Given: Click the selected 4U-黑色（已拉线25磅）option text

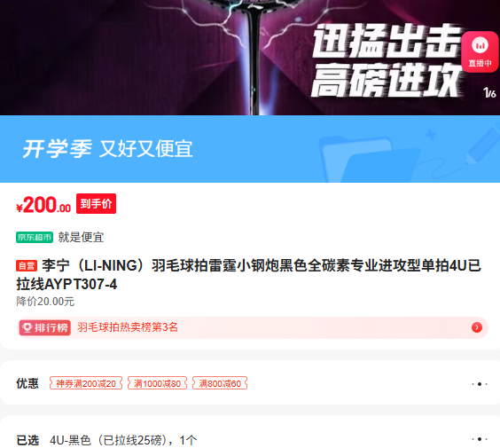Looking at the screenshot, I should 123,440.
